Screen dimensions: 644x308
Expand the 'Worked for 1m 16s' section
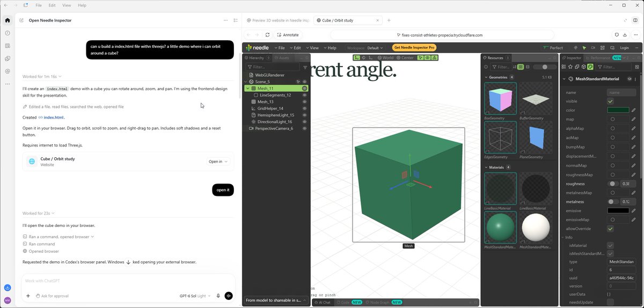point(42,77)
